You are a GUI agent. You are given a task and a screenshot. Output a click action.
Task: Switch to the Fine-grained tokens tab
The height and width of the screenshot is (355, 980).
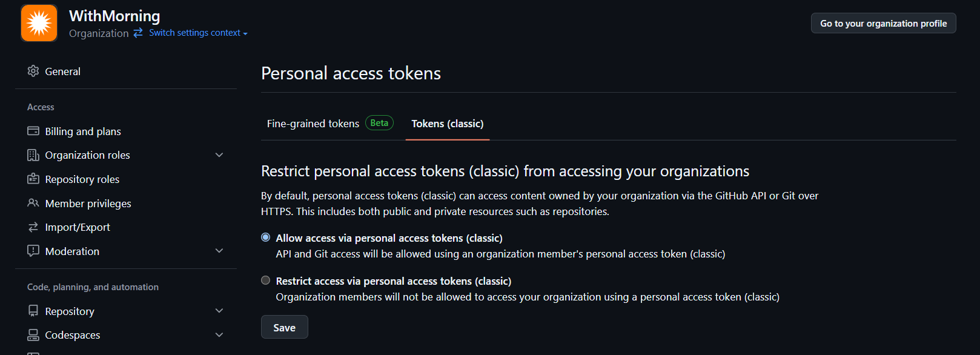pyautogui.click(x=330, y=124)
